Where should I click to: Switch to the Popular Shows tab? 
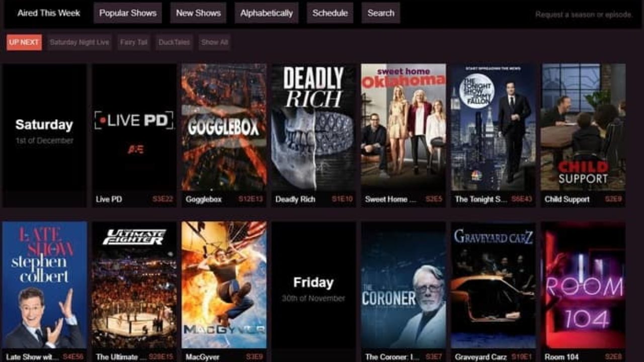(x=128, y=13)
